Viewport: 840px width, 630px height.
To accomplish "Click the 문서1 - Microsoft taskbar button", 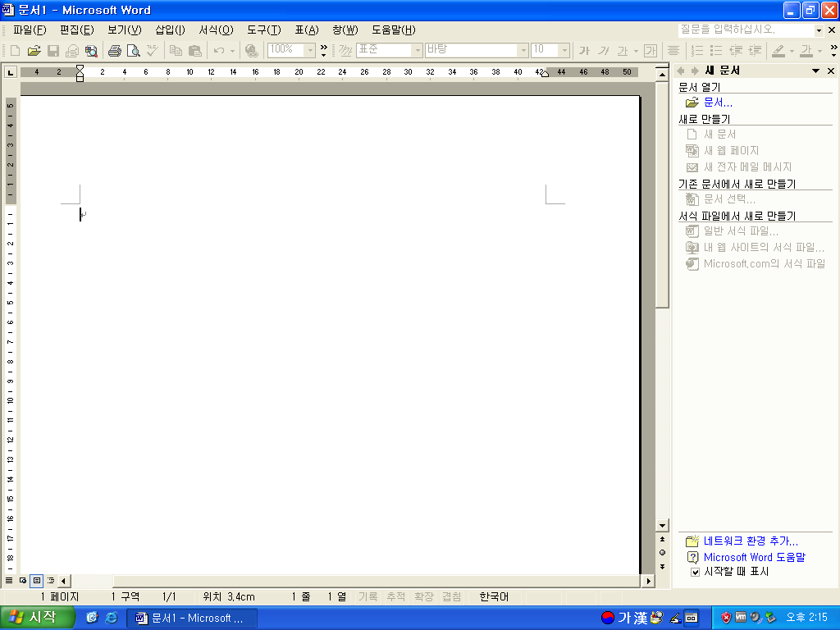I will tap(192, 619).
